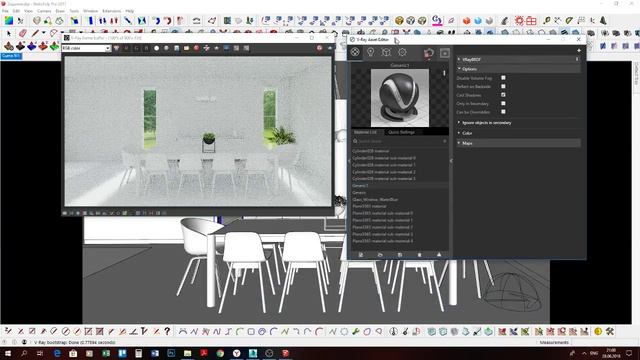Viewport: 640px width, 360px height.
Task: Click question mark help icon in bottom toolbar
Action: pyautogui.click(x=167, y=331)
